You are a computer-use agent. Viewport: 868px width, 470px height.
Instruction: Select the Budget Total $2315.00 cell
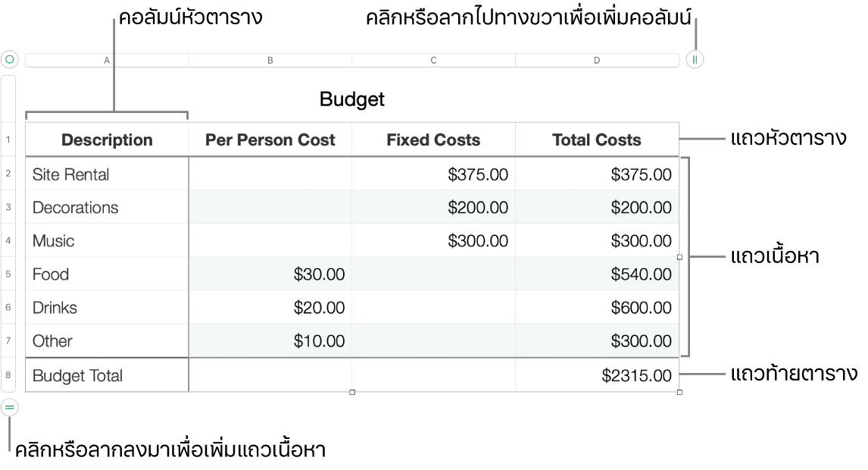pyautogui.click(x=597, y=375)
